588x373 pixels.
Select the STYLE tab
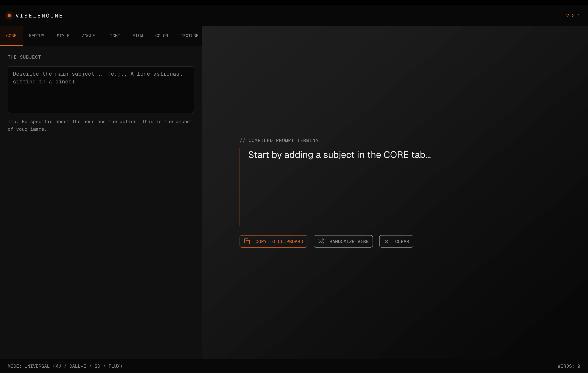[x=63, y=36]
